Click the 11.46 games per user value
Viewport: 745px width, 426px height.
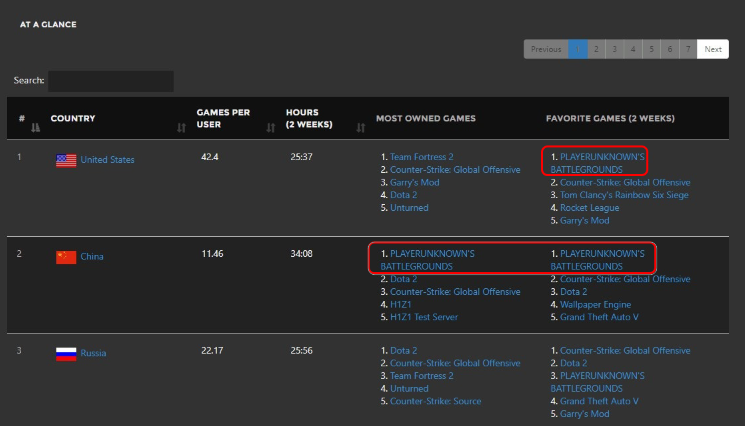(212, 254)
